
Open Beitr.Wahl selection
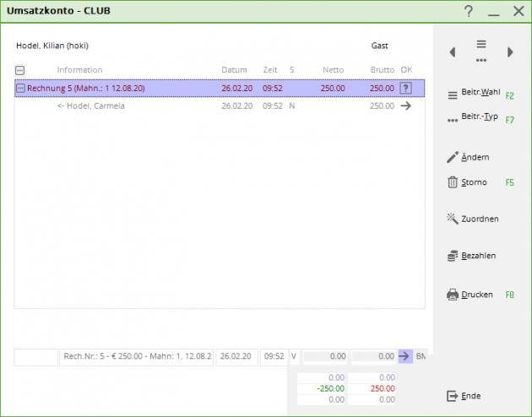tap(480, 94)
